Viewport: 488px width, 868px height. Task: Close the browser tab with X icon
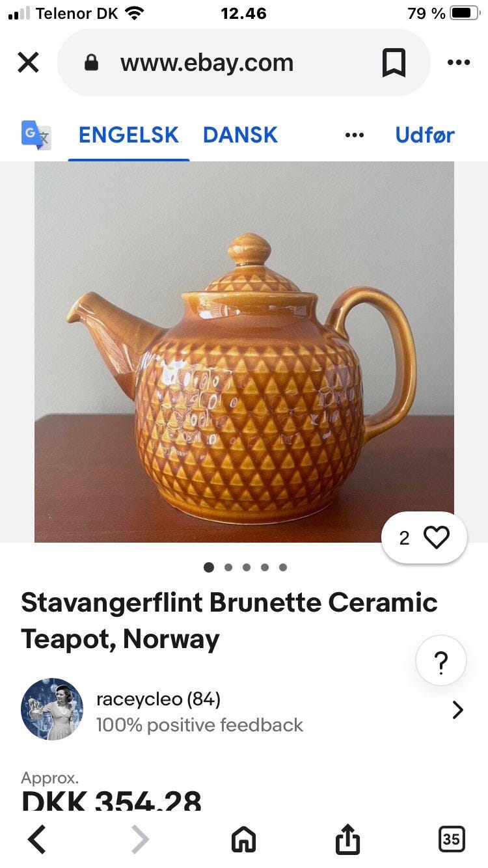(28, 63)
